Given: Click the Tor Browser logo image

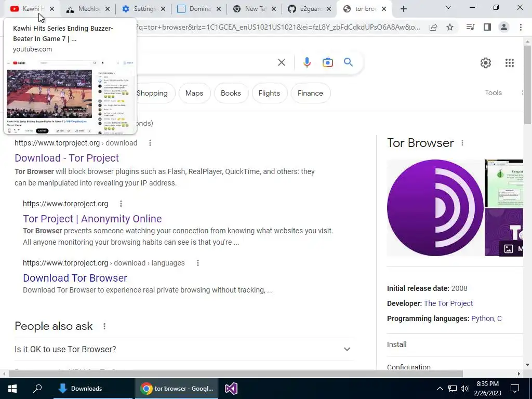Looking at the screenshot, I should click(435, 208).
